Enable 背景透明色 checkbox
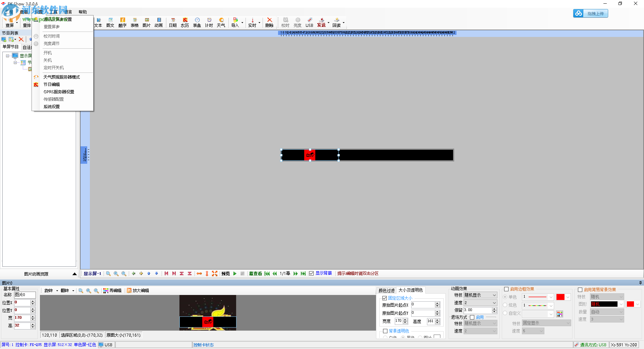This screenshot has width=644, height=349. coord(385,331)
